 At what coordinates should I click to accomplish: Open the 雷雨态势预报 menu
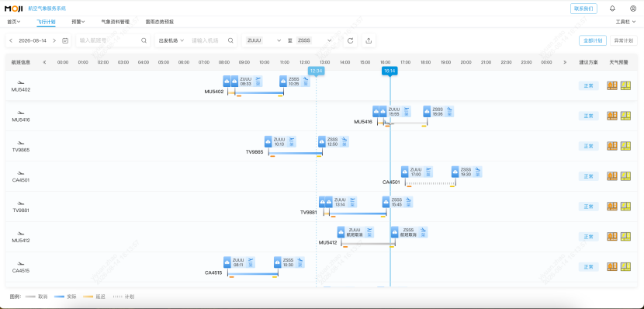point(159,22)
